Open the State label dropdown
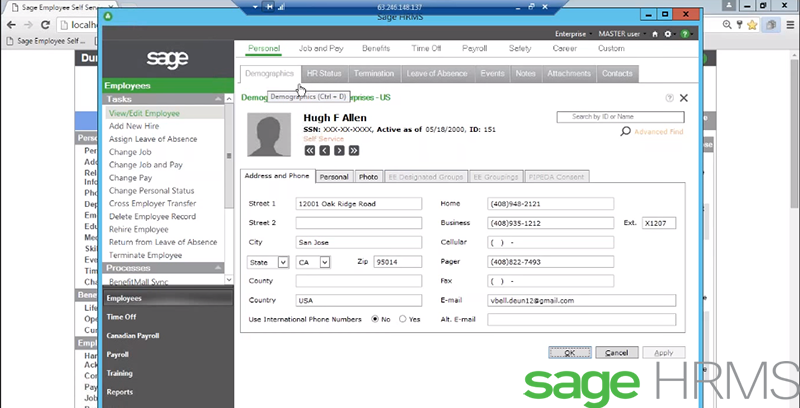Image resolution: width=800 pixels, height=408 pixels. (283, 262)
